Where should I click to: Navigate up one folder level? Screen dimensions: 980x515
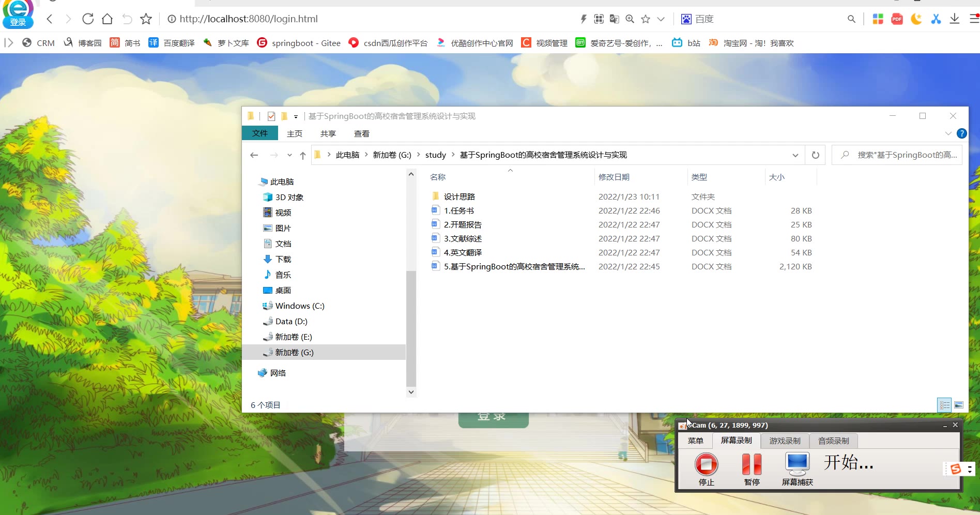(303, 155)
